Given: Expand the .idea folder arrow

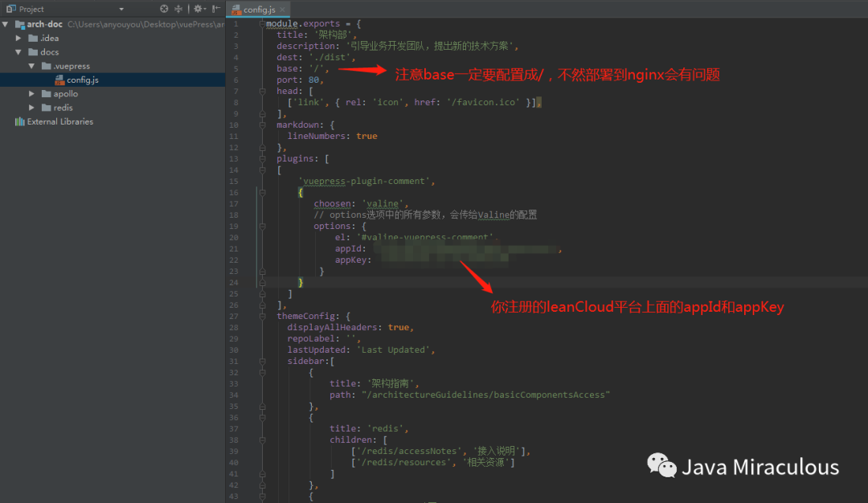Looking at the screenshot, I should [18, 39].
